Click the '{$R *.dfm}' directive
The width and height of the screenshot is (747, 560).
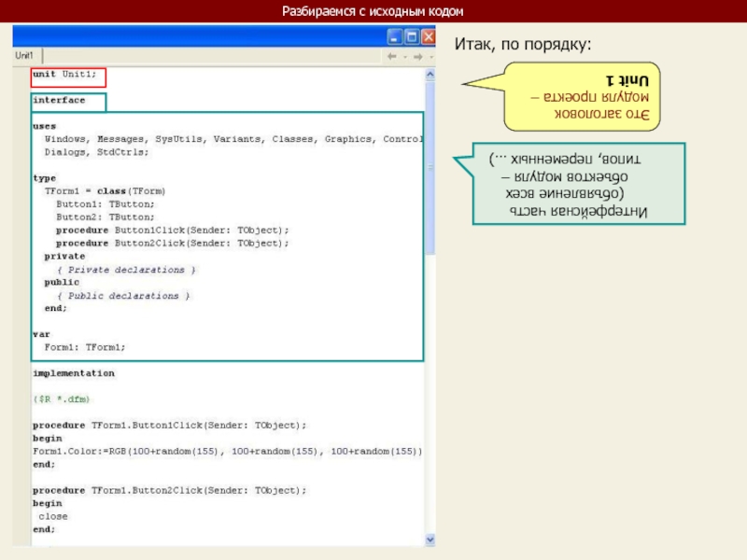click(x=62, y=399)
